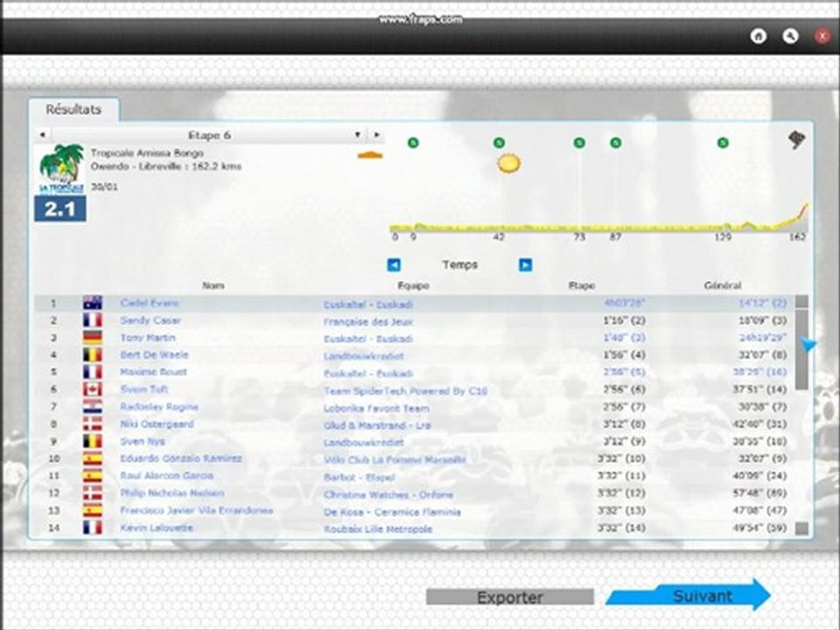This screenshot has height=630, width=840.
Task: Click Australian flag beside Cadel Evans
Action: (92, 304)
